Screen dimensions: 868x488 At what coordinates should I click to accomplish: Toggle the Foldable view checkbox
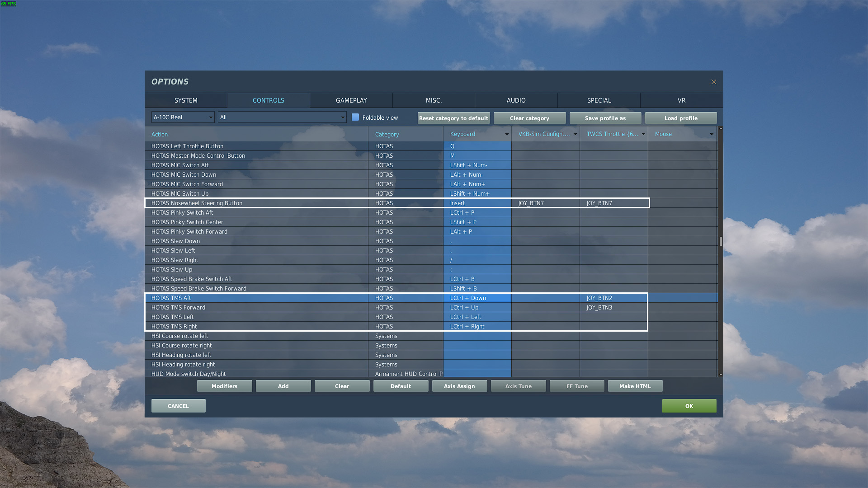click(355, 117)
